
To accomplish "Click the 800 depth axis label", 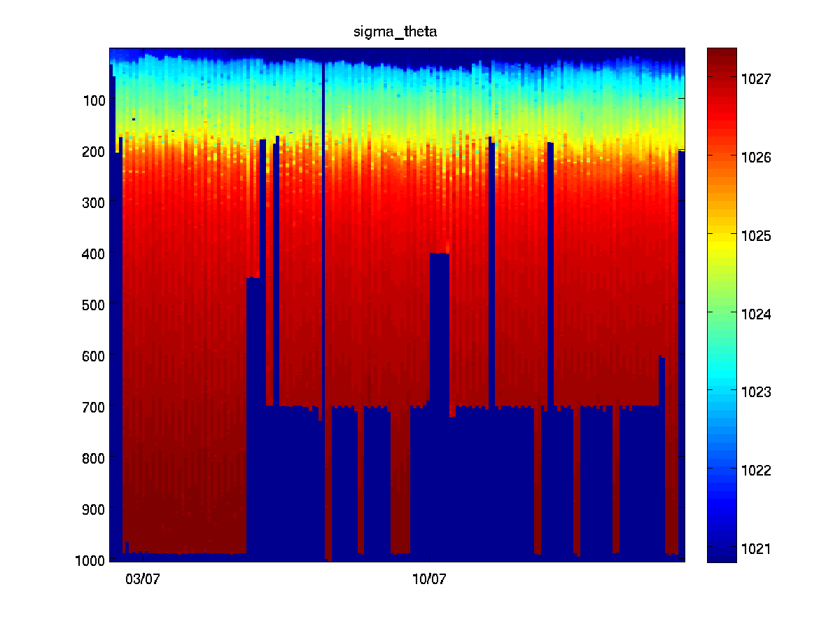I will pyautogui.click(x=94, y=459).
